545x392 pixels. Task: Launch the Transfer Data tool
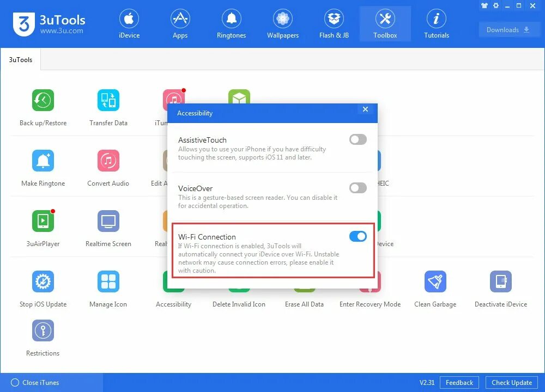pos(108,100)
